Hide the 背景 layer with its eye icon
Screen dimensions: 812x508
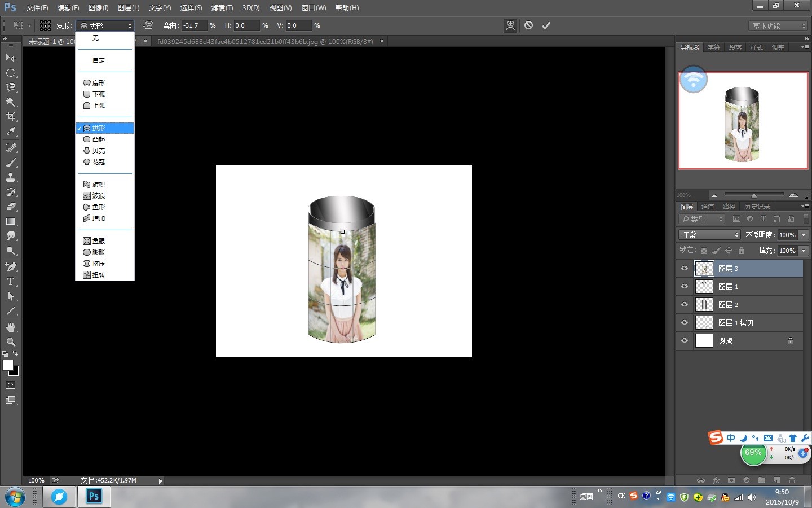tap(685, 341)
